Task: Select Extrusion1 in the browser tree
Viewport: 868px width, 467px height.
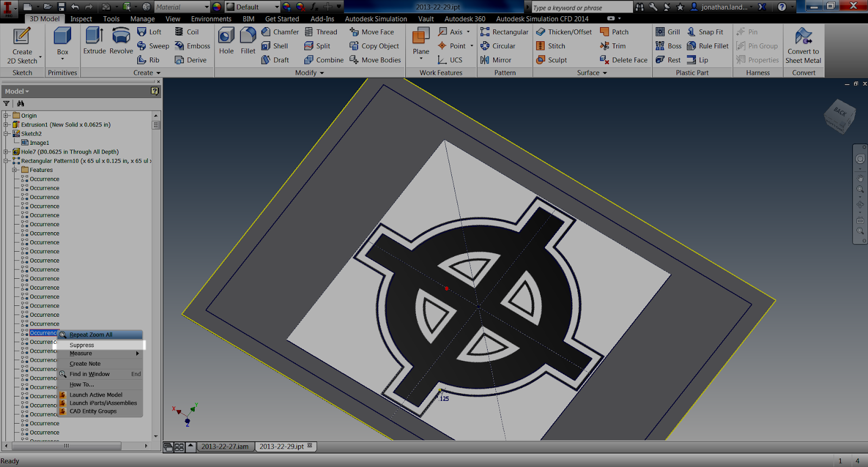Action: click(x=66, y=125)
